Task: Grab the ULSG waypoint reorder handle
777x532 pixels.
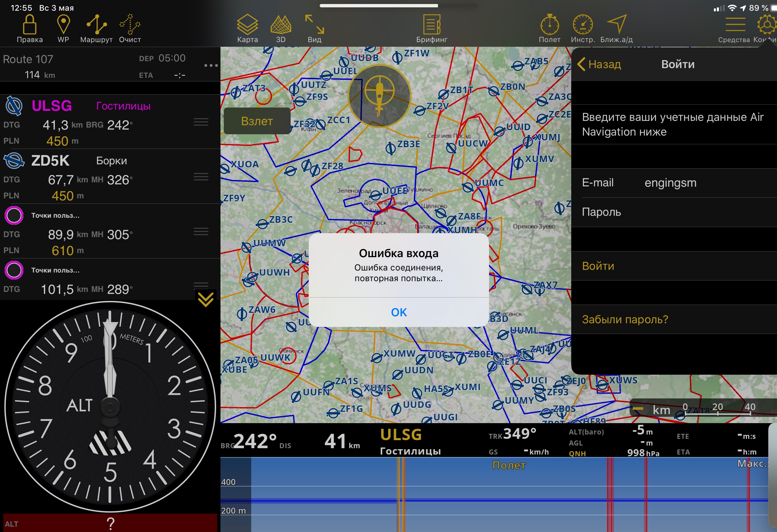Action: 201,122
